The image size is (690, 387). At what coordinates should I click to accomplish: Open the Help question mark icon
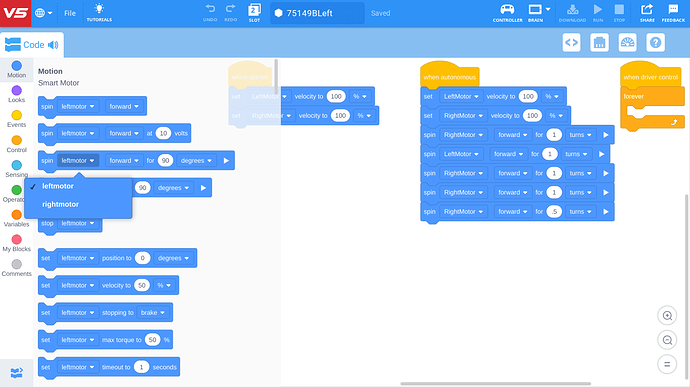[x=655, y=43]
